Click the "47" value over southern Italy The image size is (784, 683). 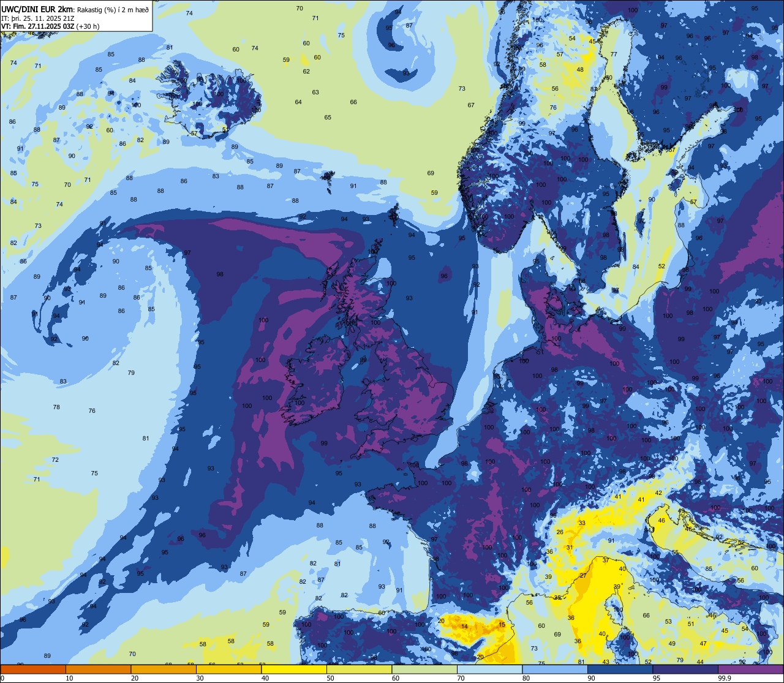coord(703,643)
